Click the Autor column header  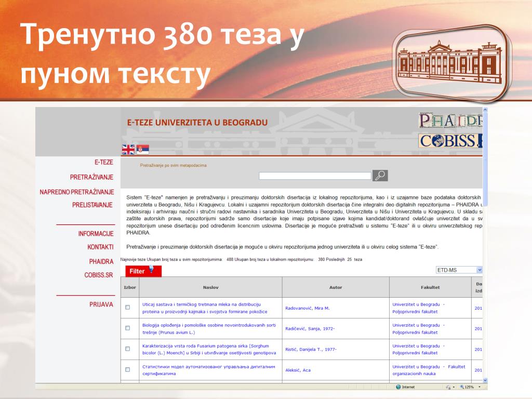(x=336, y=287)
